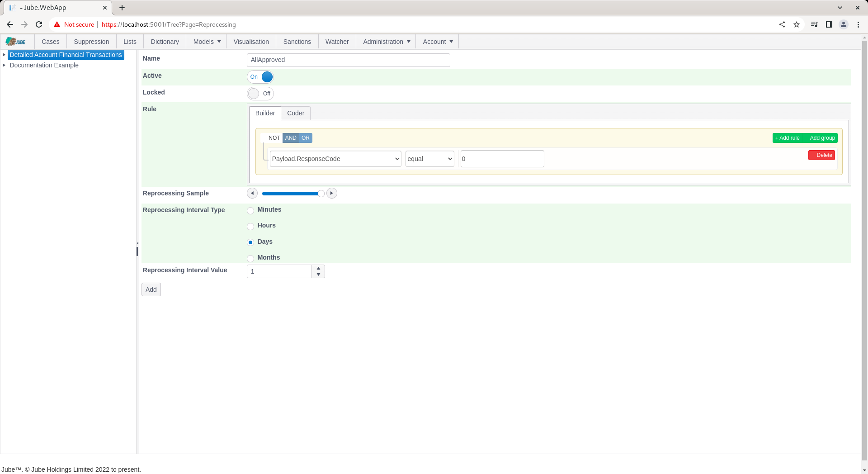This screenshot has width=868, height=474.
Task: Click the Reprocessing Interval Value field
Action: pos(279,271)
